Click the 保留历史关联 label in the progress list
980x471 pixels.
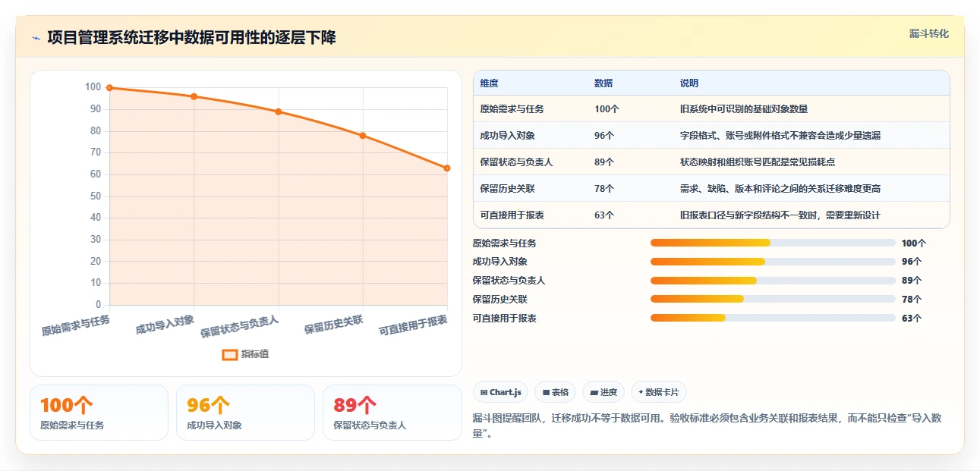click(x=499, y=300)
